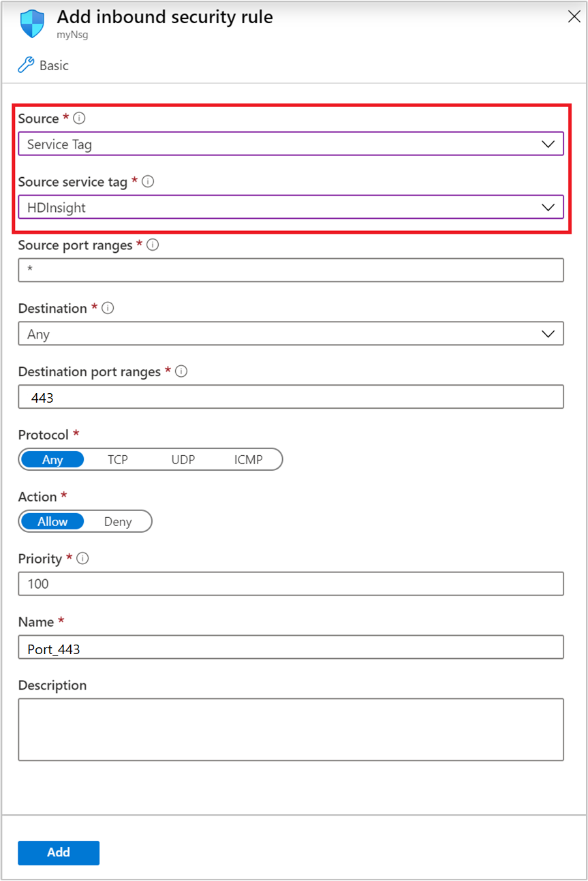Click the info icon next to Destination

tap(108, 307)
